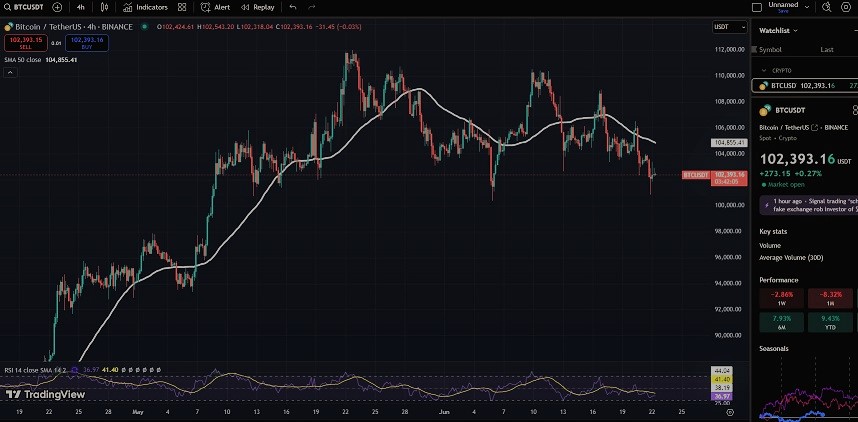The width and height of the screenshot is (858, 422).
Task: Open indicator templates grid icon
Action: tap(182, 7)
